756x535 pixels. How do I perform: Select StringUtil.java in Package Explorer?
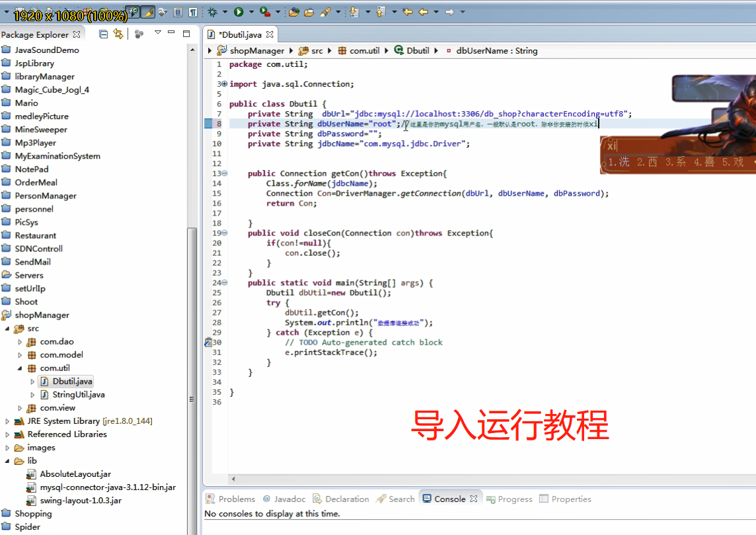click(72, 395)
